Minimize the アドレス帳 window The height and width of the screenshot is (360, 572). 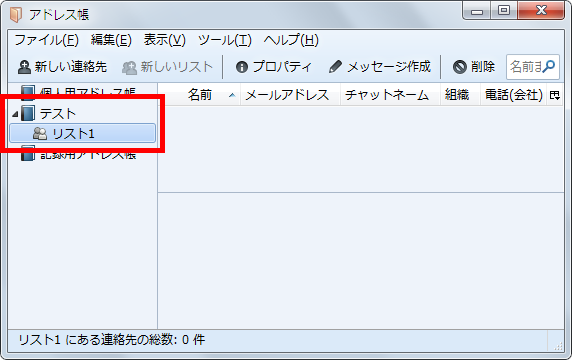(477, 11)
